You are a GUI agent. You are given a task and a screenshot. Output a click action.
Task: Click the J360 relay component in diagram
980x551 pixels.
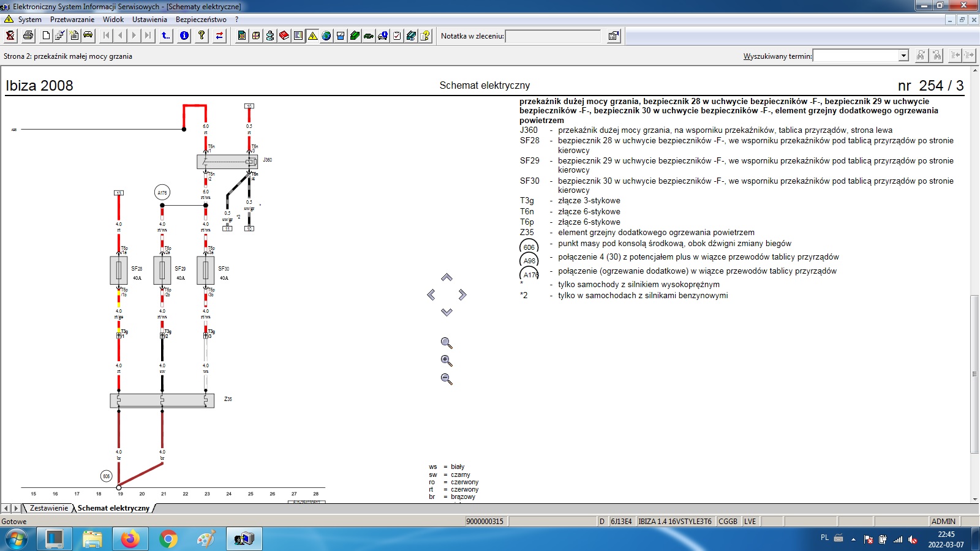[x=227, y=162]
